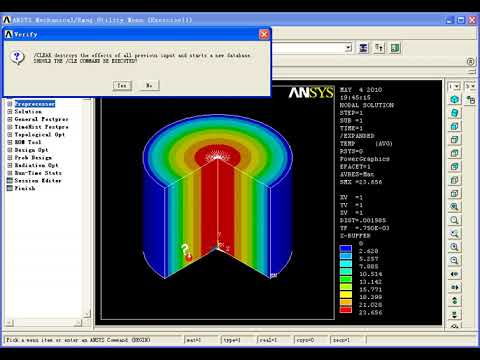Open the command input combo box arrow

(x=348, y=48)
